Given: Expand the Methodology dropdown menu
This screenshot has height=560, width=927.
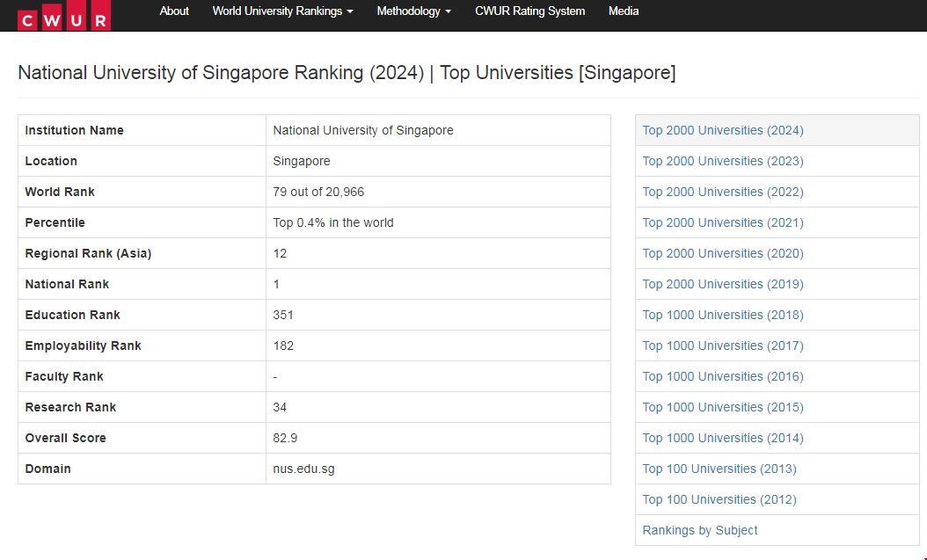Looking at the screenshot, I should [x=413, y=11].
